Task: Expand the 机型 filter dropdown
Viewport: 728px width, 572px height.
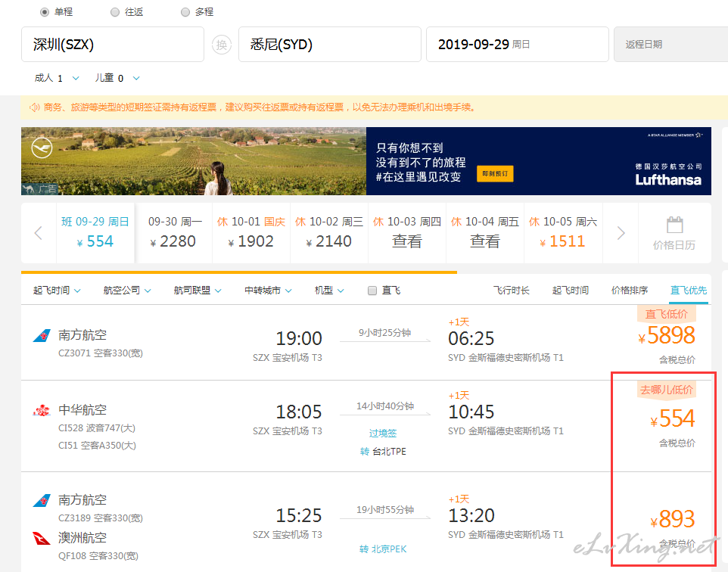Action: point(329,291)
